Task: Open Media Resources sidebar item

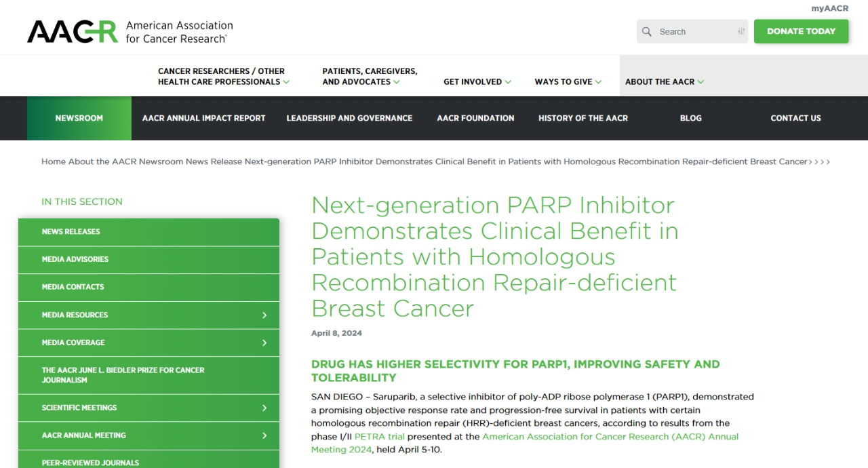Action: click(x=149, y=315)
